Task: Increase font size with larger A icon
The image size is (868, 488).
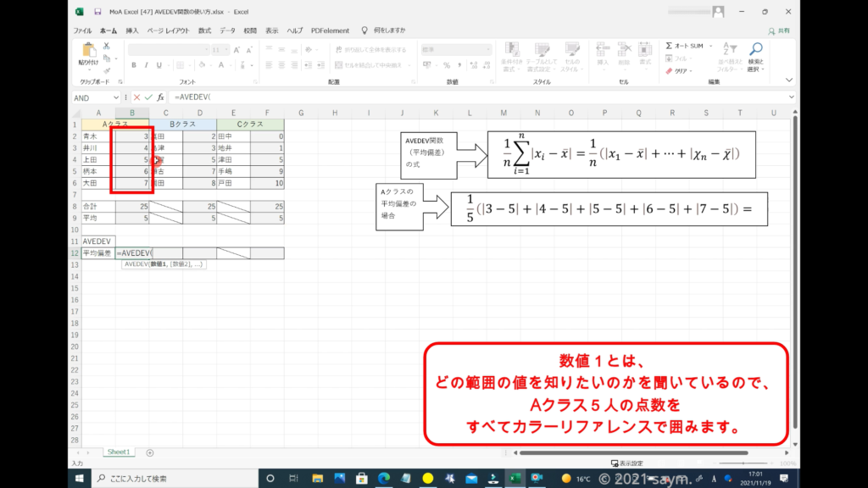Action: (x=237, y=50)
